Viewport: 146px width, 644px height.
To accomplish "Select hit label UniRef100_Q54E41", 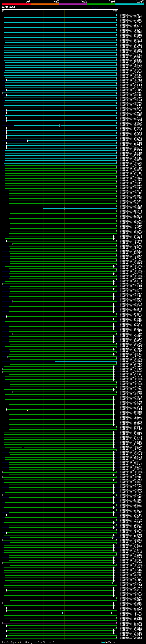I will pyautogui.click(x=131, y=299).
